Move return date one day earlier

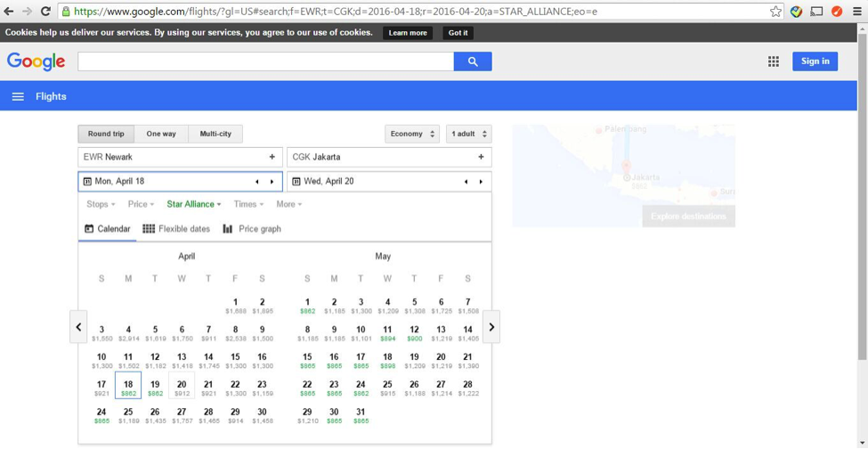pyautogui.click(x=466, y=182)
